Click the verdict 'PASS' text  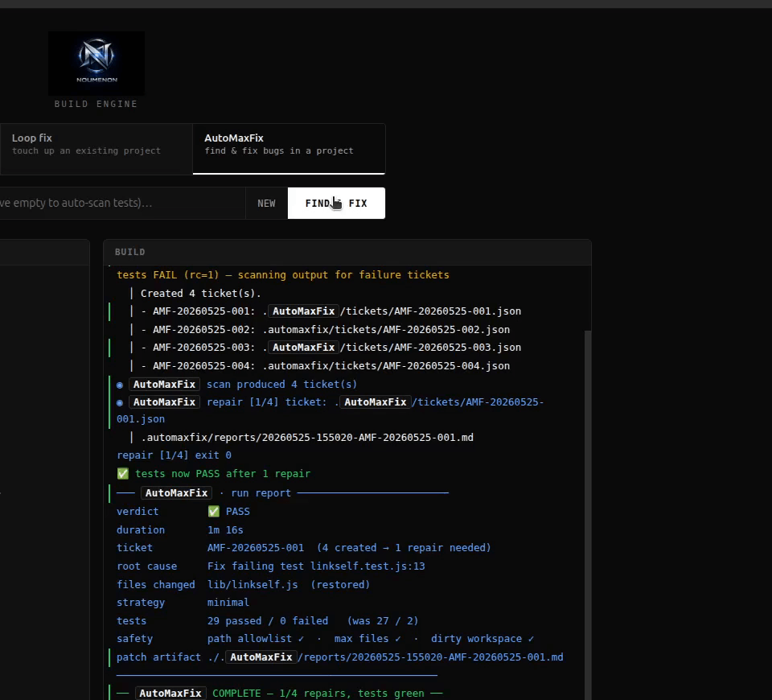click(x=238, y=512)
